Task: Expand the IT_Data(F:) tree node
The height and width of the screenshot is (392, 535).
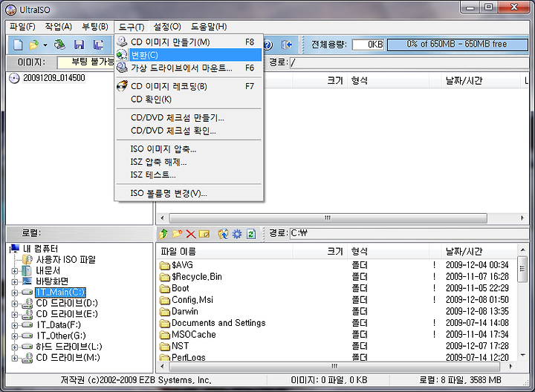Action: coord(14,325)
